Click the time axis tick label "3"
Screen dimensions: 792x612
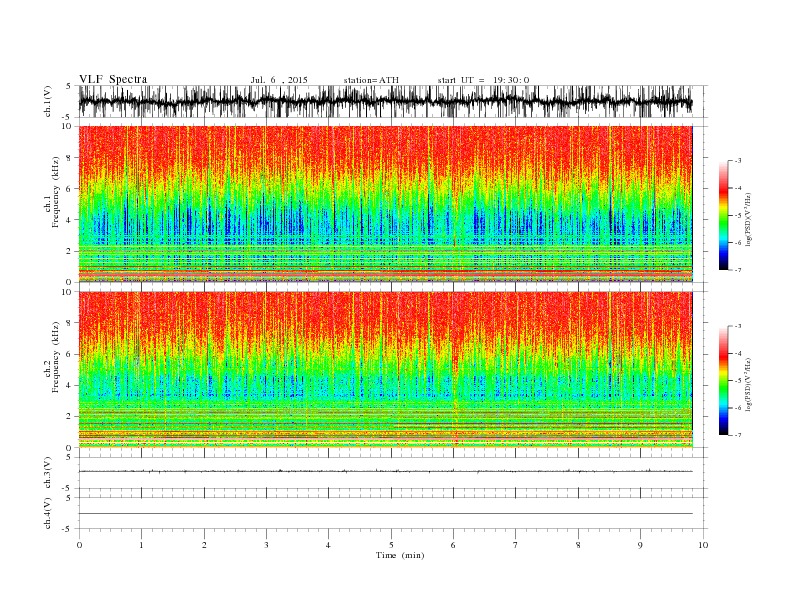(266, 545)
